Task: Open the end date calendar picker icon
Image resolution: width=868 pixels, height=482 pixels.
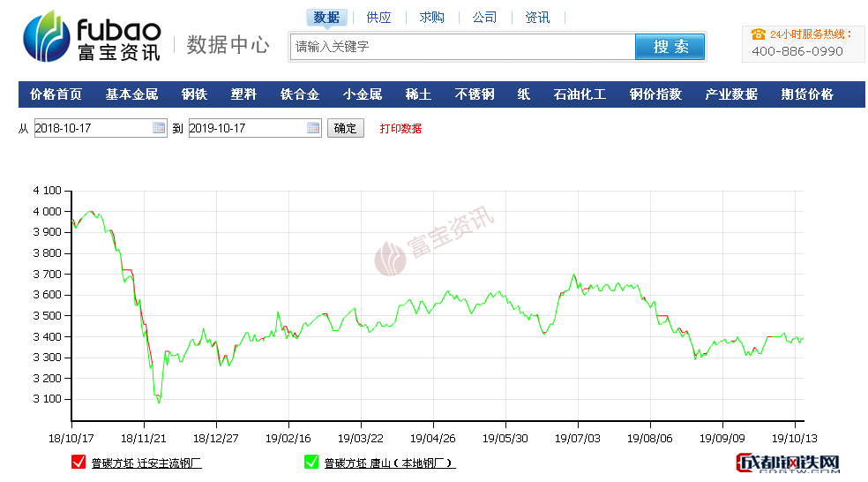Action: point(313,128)
